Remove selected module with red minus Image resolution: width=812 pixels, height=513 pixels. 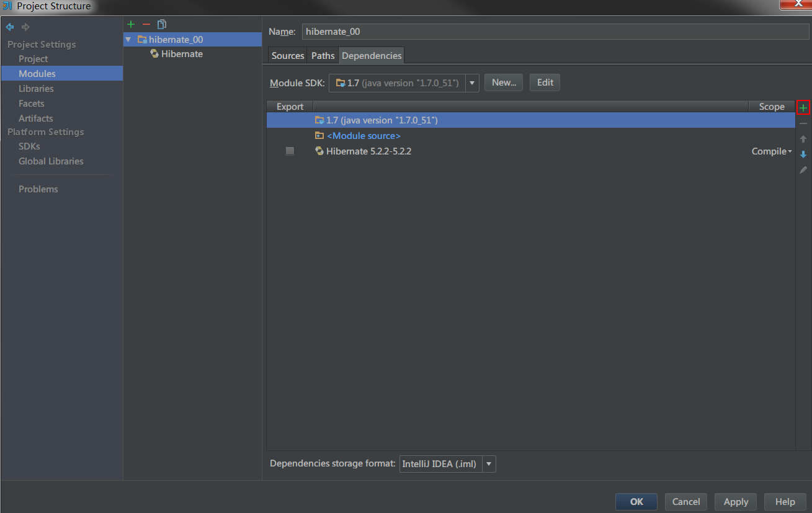coord(146,24)
